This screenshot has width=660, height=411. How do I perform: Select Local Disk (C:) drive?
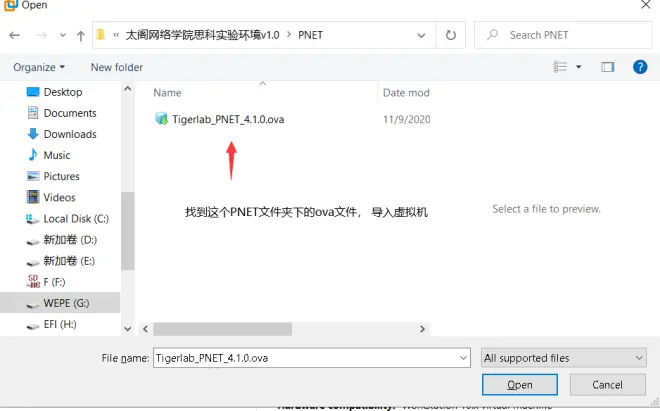pyautogui.click(x=68, y=219)
